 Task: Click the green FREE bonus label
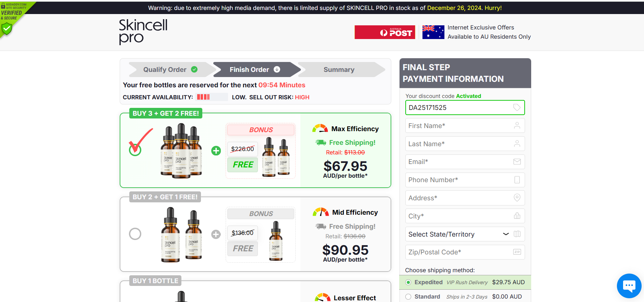click(x=243, y=165)
